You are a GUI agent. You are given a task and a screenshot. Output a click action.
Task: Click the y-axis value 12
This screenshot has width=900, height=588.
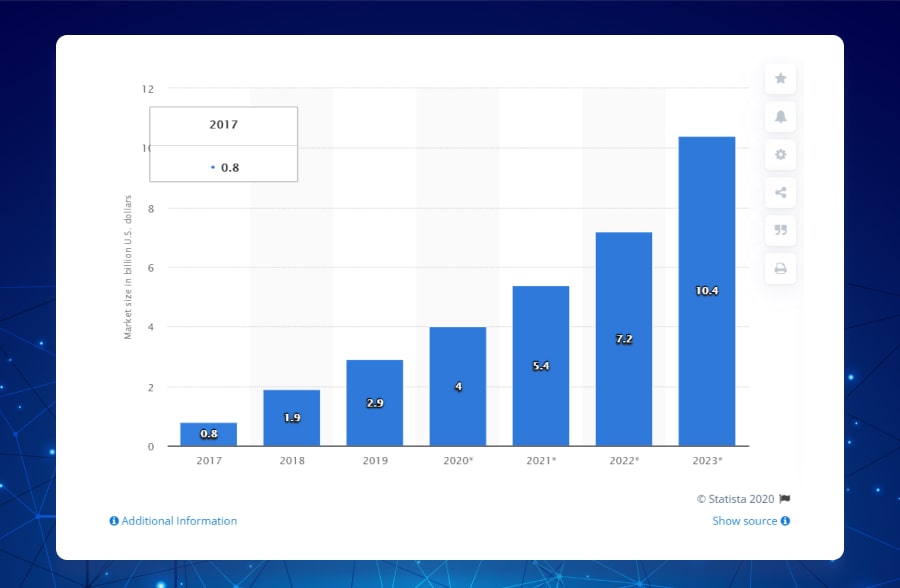pyautogui.click(x=148, y=89)
